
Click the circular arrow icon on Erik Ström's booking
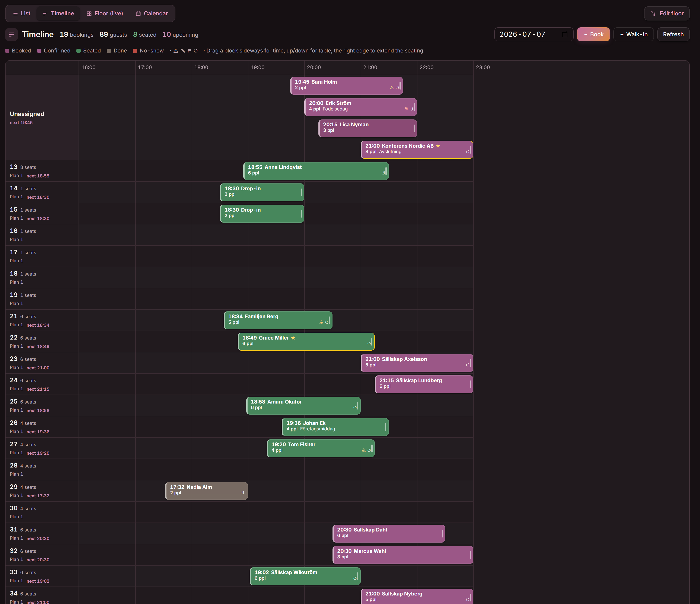tap(411, 109)
